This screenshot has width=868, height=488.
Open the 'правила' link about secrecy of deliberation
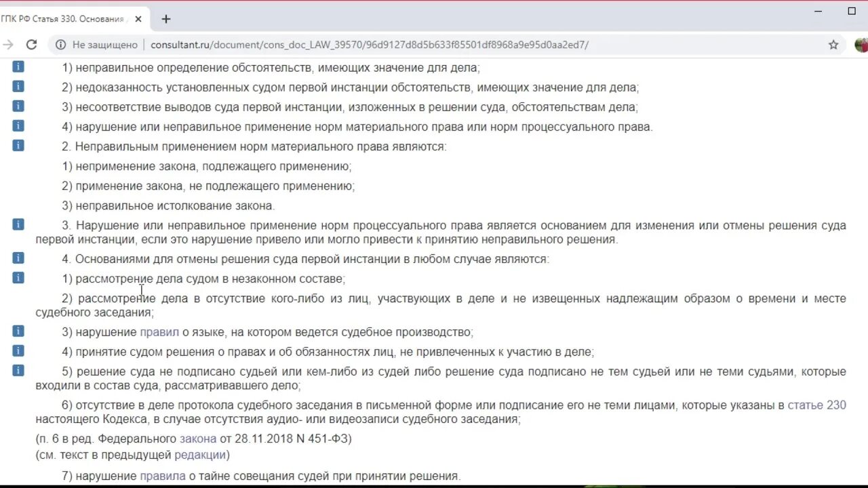(163, 476)
